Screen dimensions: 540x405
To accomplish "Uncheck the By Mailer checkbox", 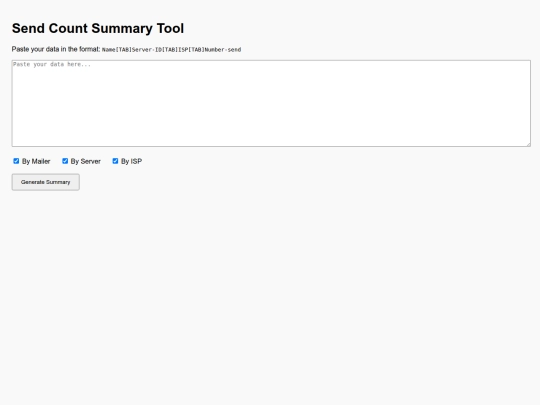I will (x=16, y=161).
